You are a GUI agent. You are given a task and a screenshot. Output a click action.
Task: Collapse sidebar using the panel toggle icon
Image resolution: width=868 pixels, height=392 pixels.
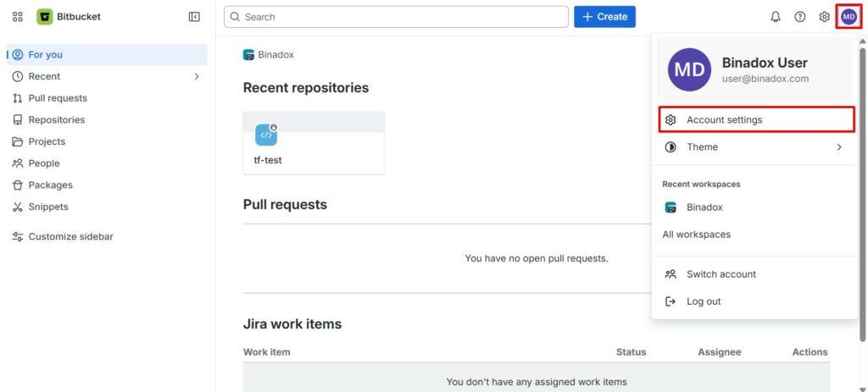(194, 17)
